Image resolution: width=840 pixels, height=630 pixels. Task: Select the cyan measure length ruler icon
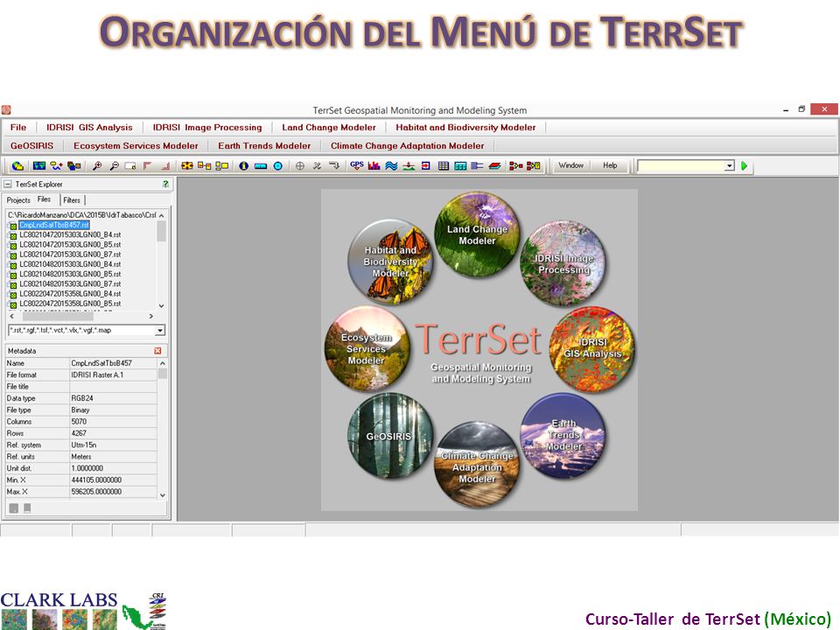tap(261, 166)
